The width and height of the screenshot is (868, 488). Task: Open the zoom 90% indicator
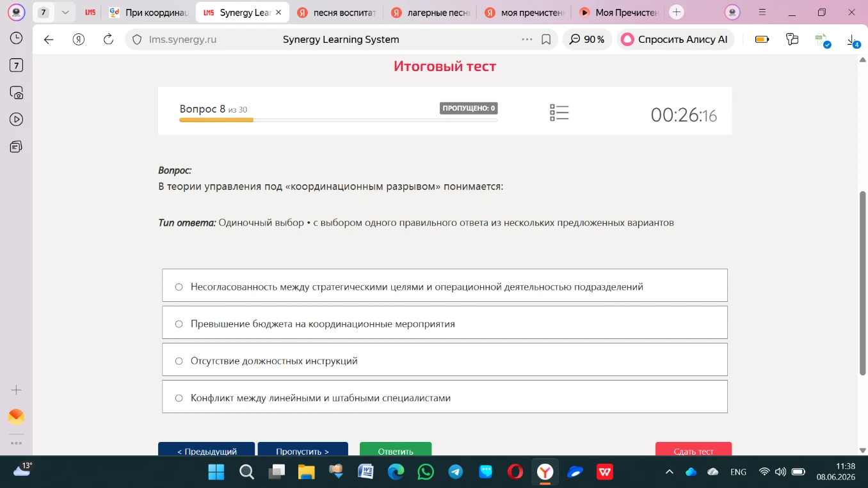tap(587, 40)
